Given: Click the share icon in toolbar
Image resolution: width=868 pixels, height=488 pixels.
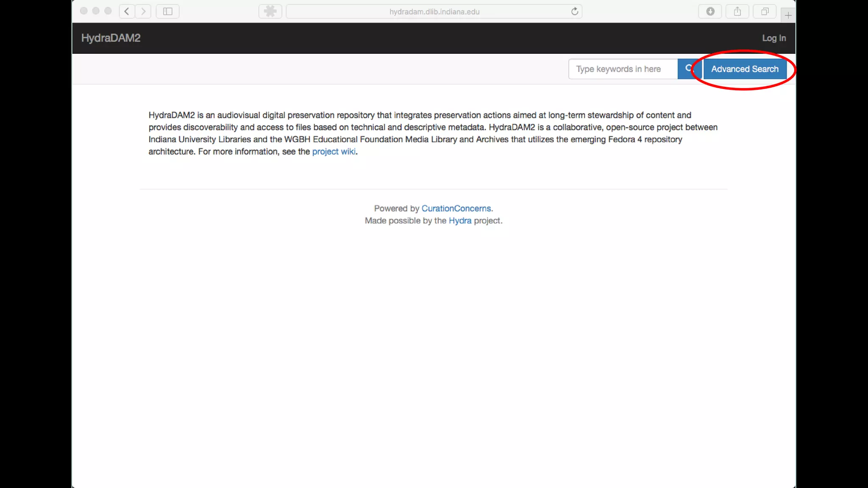Looking at the screenshot, I should [737, 11].
